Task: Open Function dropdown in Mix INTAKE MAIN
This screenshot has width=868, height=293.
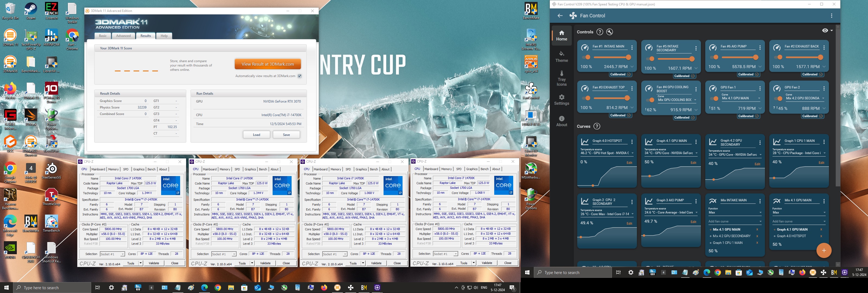Action: (x=735, y=212)
